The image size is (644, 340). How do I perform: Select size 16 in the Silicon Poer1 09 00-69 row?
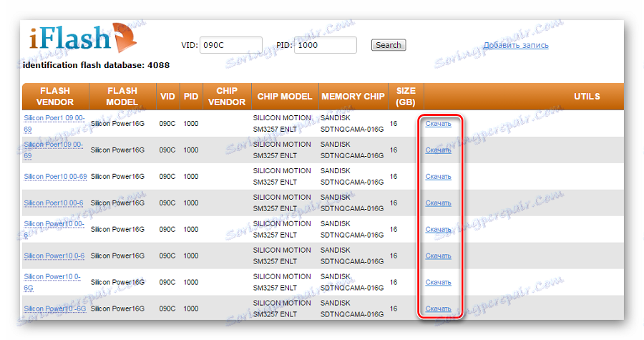pos(394,124)
